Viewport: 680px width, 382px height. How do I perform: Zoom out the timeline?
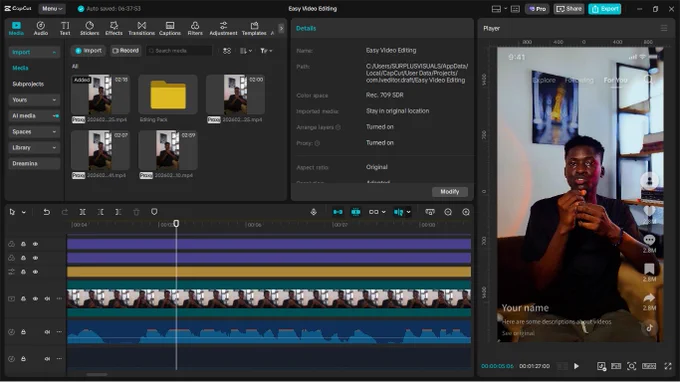click(448, 212)
